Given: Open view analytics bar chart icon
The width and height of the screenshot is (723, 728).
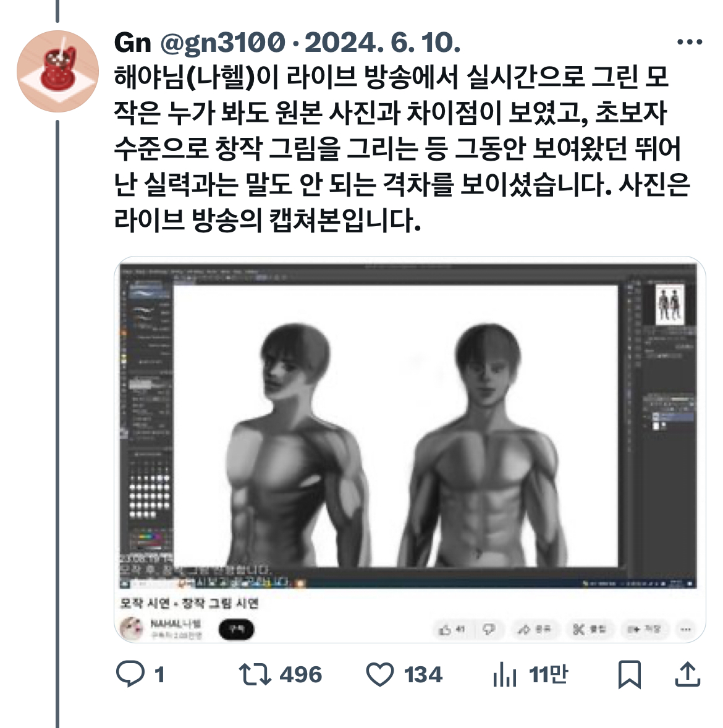Looking at the screenshot, I should click(505, 675).
